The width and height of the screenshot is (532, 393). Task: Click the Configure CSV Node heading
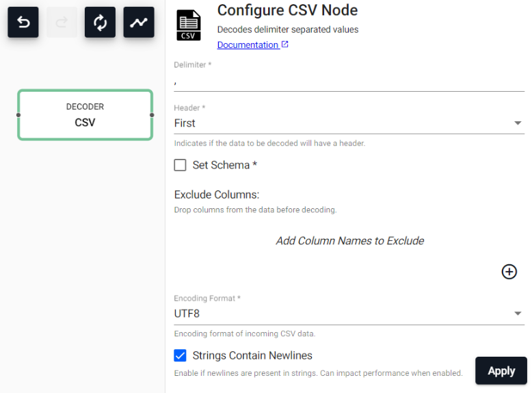[287, 10]
